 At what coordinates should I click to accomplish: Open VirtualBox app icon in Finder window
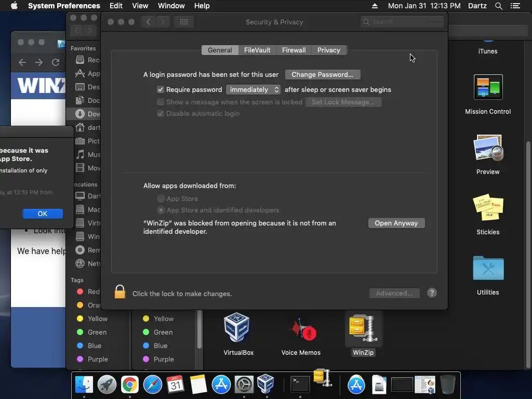click(x=237, y=328)
